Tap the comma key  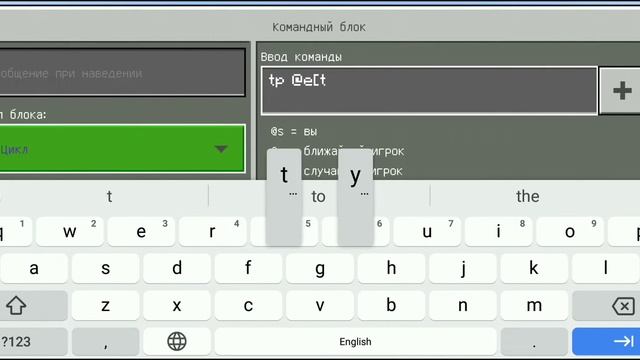click(106, 341)
